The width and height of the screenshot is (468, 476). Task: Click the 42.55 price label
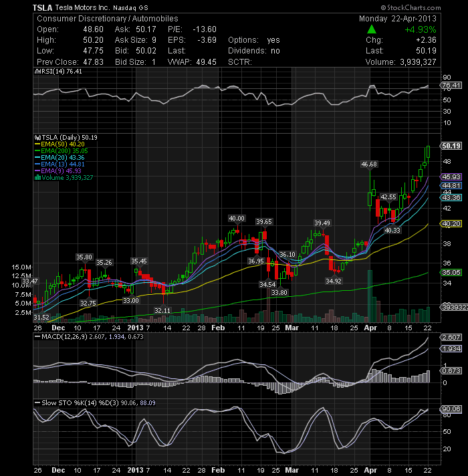point(388,197)
